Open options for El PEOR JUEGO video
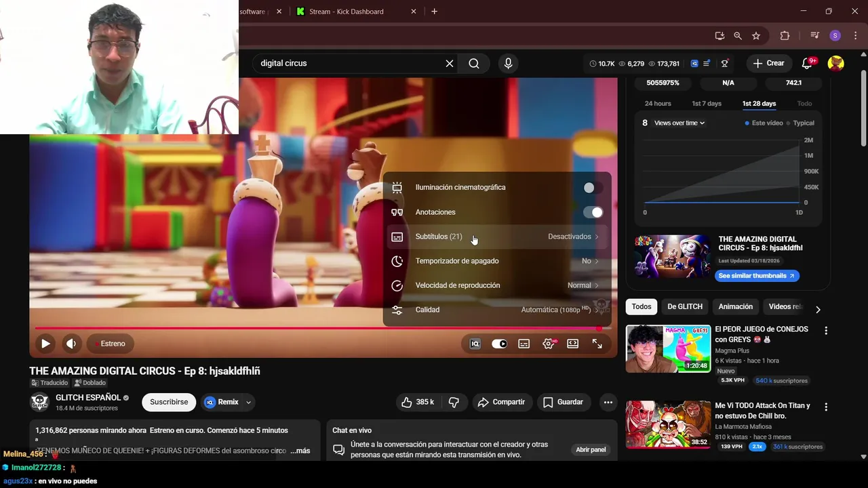Image resolution: width=868 pixels, height=488 pixels. [x=826, y=331]
